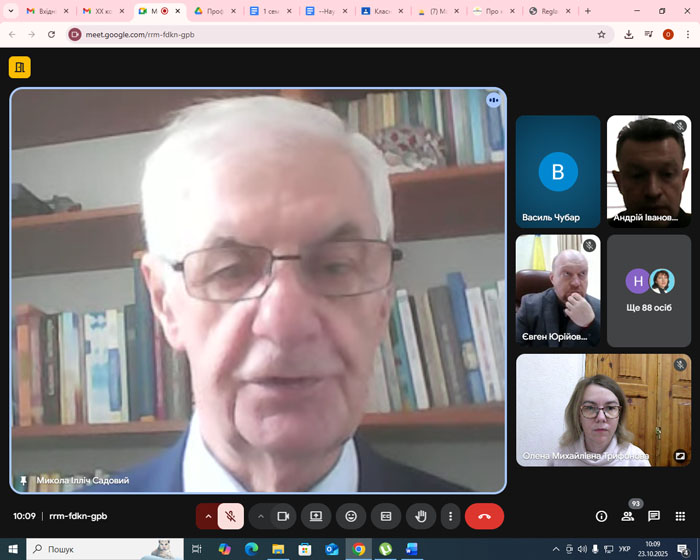Turn on captions icon
The height and width of the screenshot is (560, 700).
[x=386, y=516]
